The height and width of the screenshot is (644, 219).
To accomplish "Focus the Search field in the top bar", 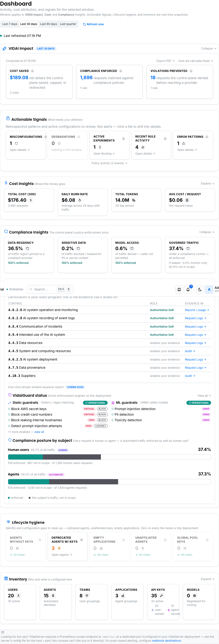I will (x=50, y=289).
